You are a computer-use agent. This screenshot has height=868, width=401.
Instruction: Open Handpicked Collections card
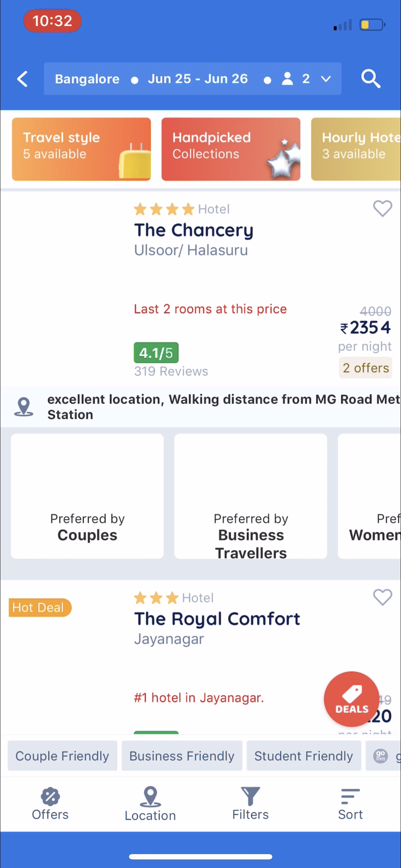231,149
